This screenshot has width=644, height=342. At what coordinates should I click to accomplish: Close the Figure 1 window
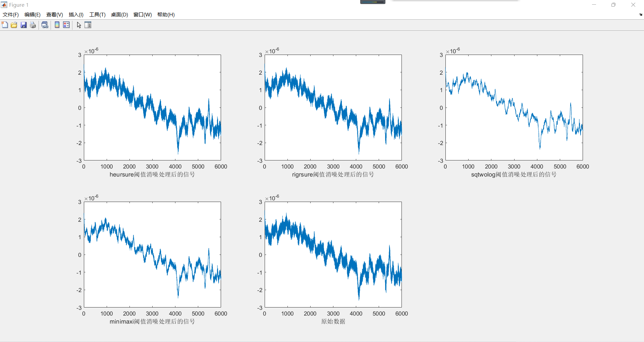(633, 5)
